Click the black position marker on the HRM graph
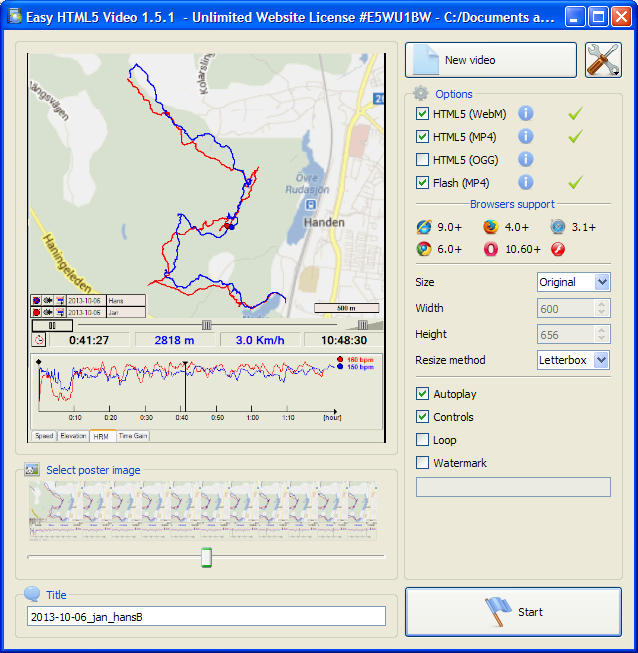This screenshot has width=638, height=653. click(185, 387)
